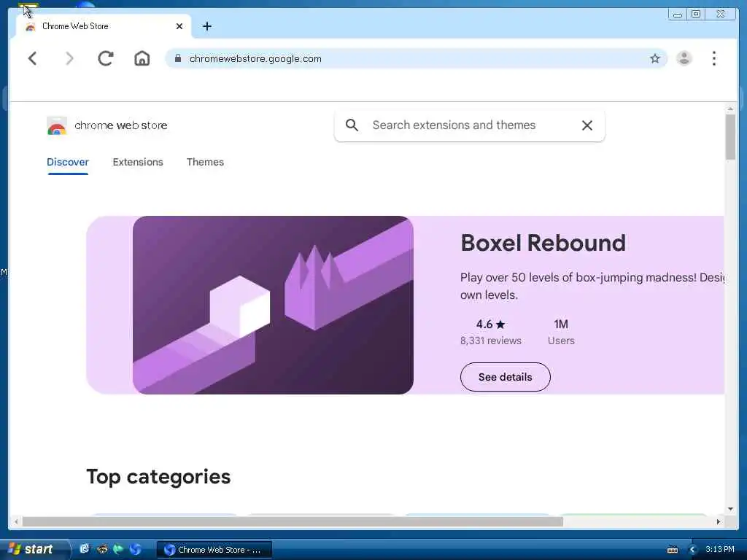Reload the Chrome Web Store page
Viewport: 747px width, 560px height.
click(105, 58)
